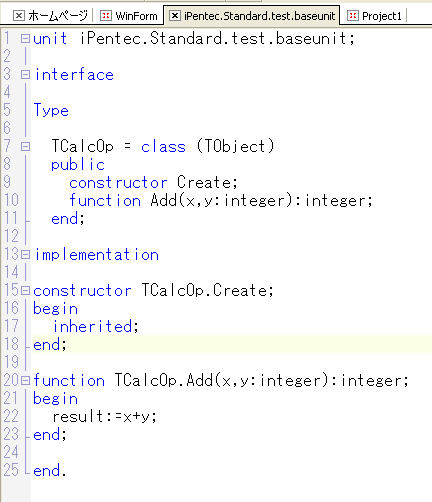
Task: Place cursor on the 'inherited;' statement
Action: coord(95,326)
